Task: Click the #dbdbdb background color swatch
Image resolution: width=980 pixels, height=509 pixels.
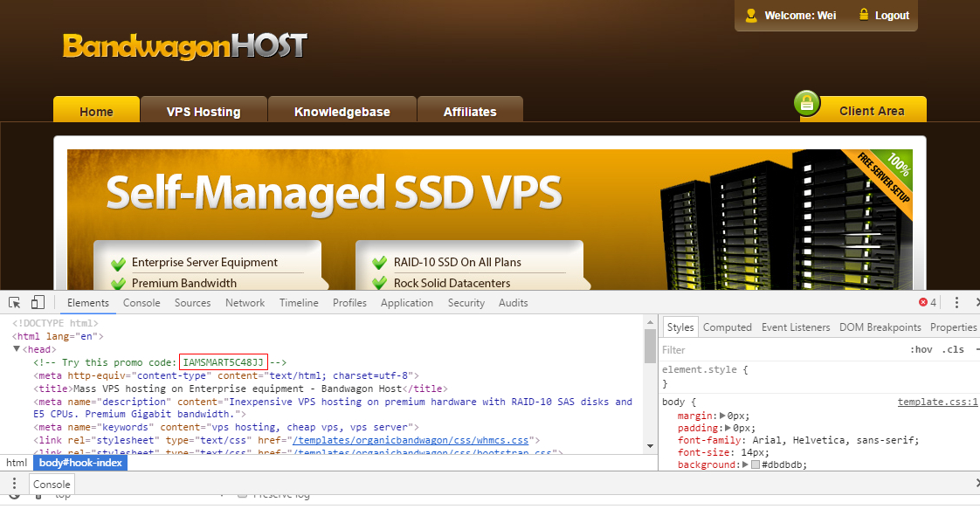Action: tap(756, 464)
